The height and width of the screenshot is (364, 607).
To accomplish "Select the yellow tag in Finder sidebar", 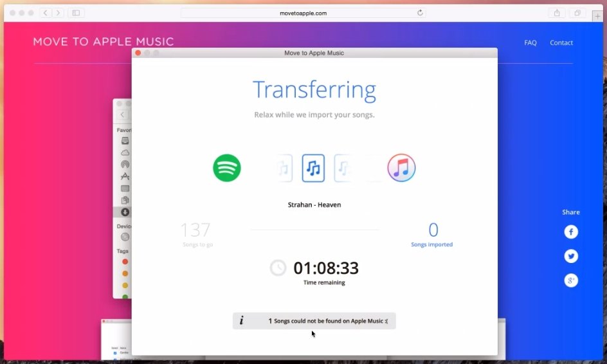I will click(125, 286).
